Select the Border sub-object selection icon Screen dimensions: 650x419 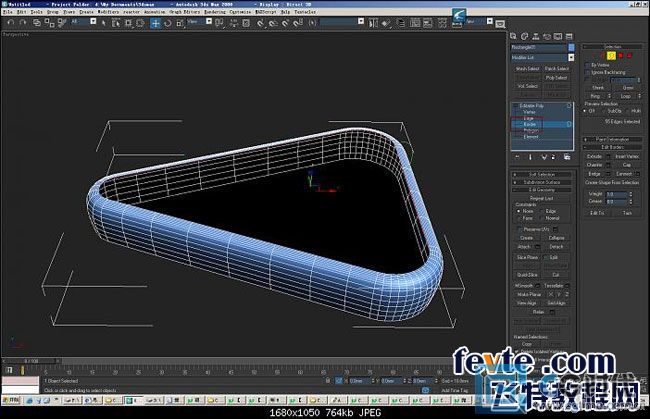point(611,56)
